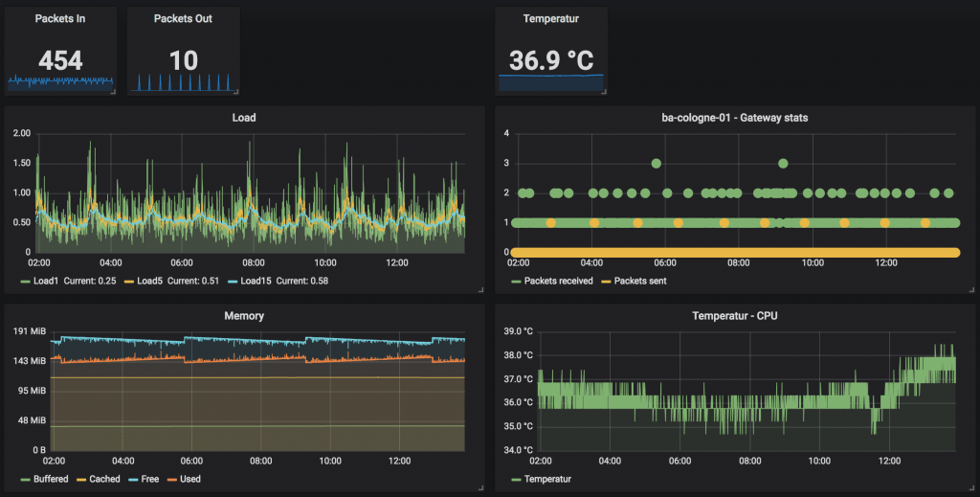Open the Packets In panel title menu
980x497 pixels.
point(60,18)
